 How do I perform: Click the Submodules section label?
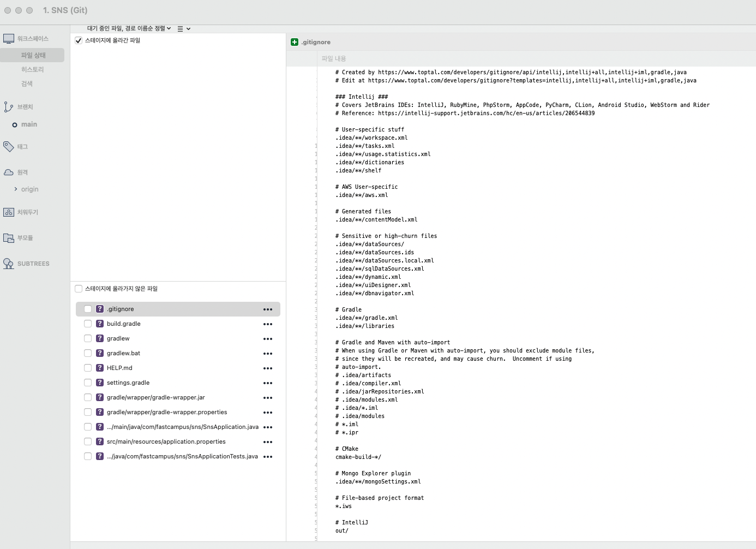pyautogui.click(x=25, y=238)
